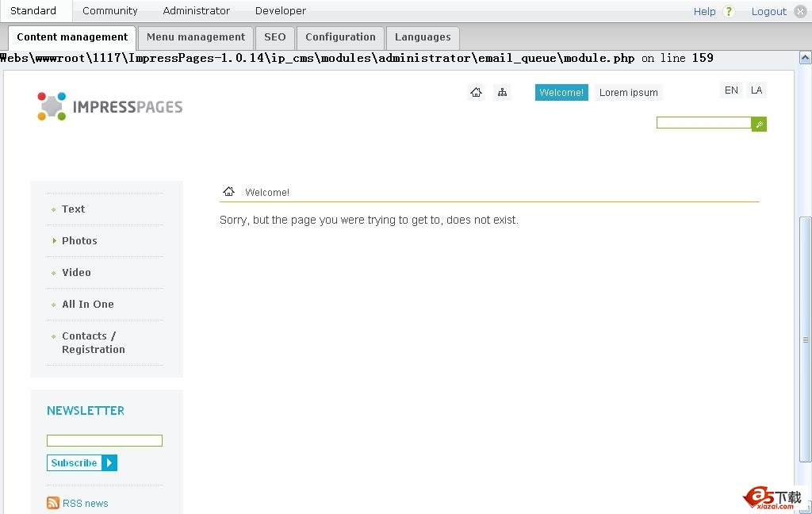This screenshot has width=812, height=514.
Task: Click the green search button icon
Action: tap(759, 124)
